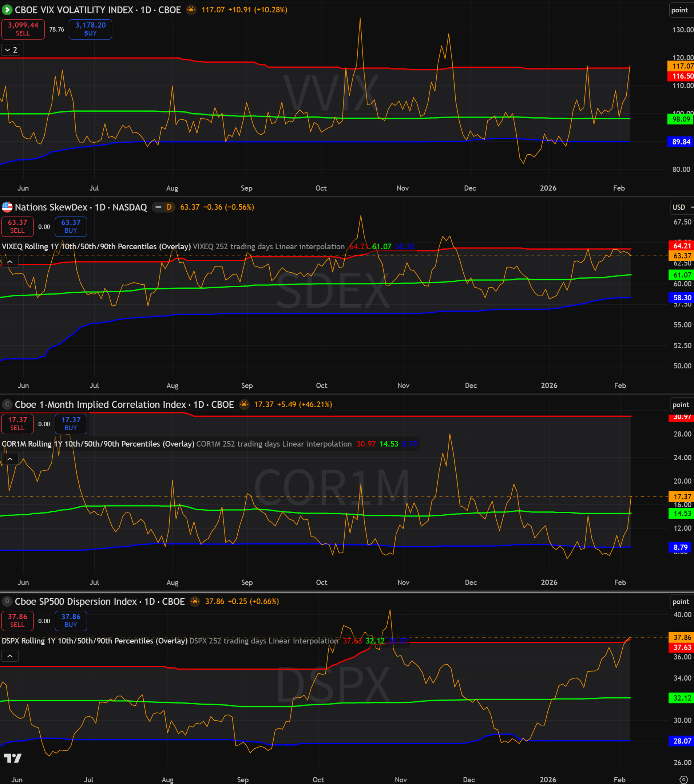The image size is (694, 784).
Task: Click the green 14.53 label on COR1M price axis
Action: pyautogui.click(x=682, y=513)
